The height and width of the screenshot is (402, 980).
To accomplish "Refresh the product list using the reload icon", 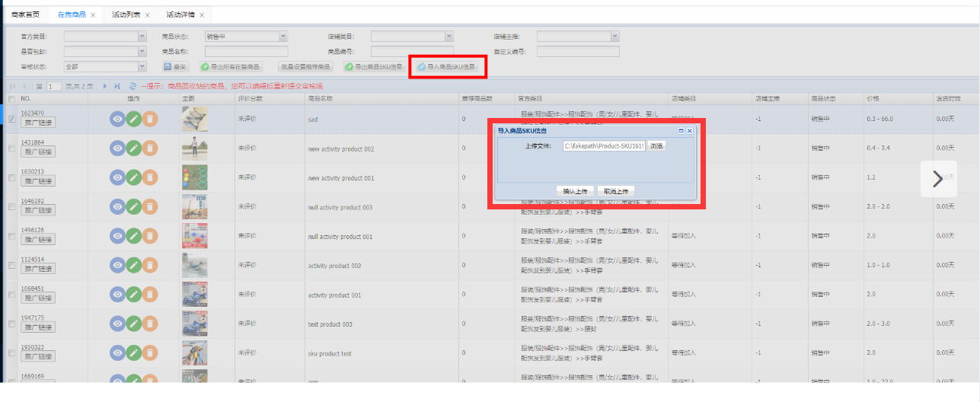I will [133, 87].
